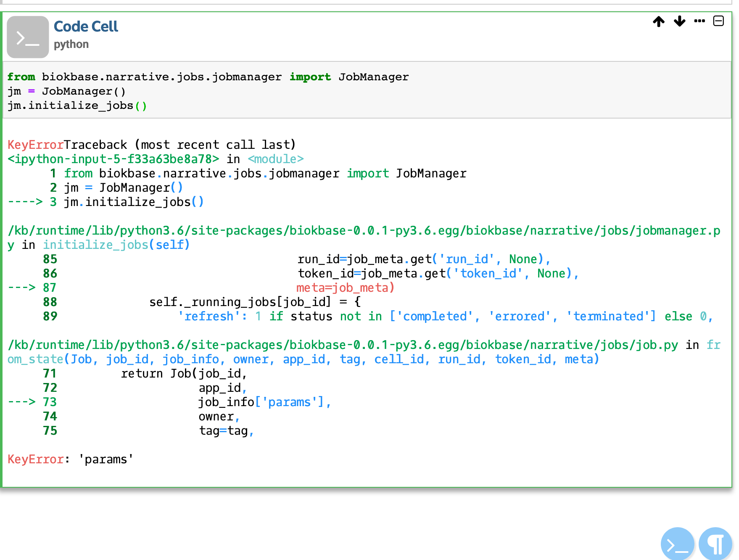The image size is (739, 560).
Task: Move the code cell down
Action: [678, 21]
